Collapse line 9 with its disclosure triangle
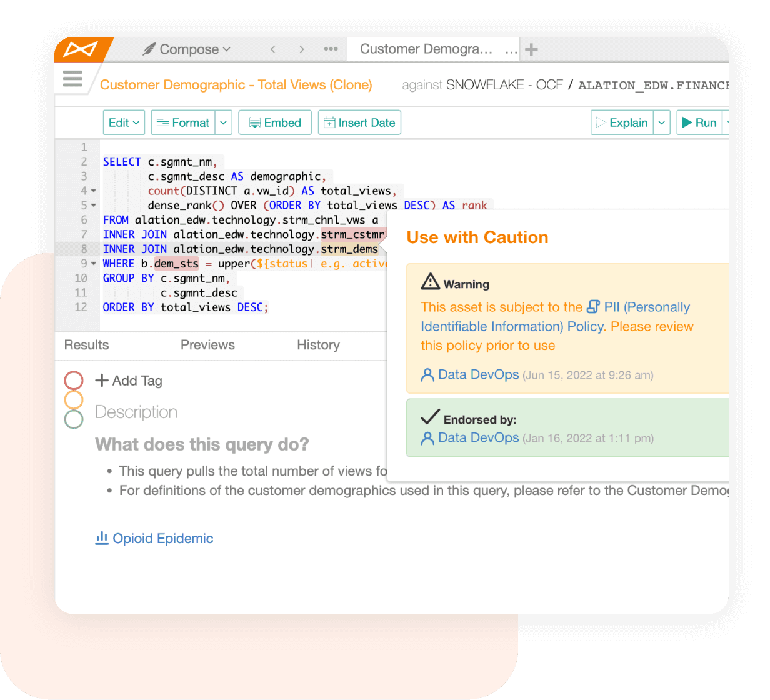770x700 pixels. 92,264
